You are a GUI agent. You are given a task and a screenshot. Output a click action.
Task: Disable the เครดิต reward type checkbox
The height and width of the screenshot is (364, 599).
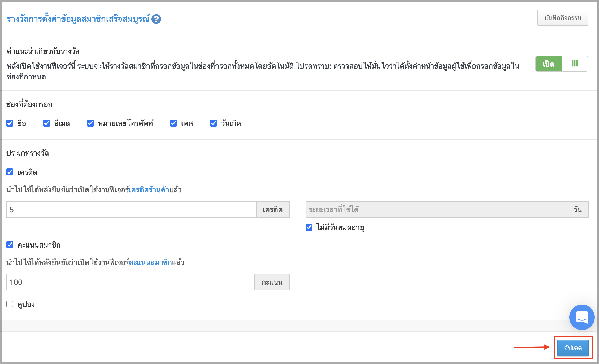click(10, 172)
